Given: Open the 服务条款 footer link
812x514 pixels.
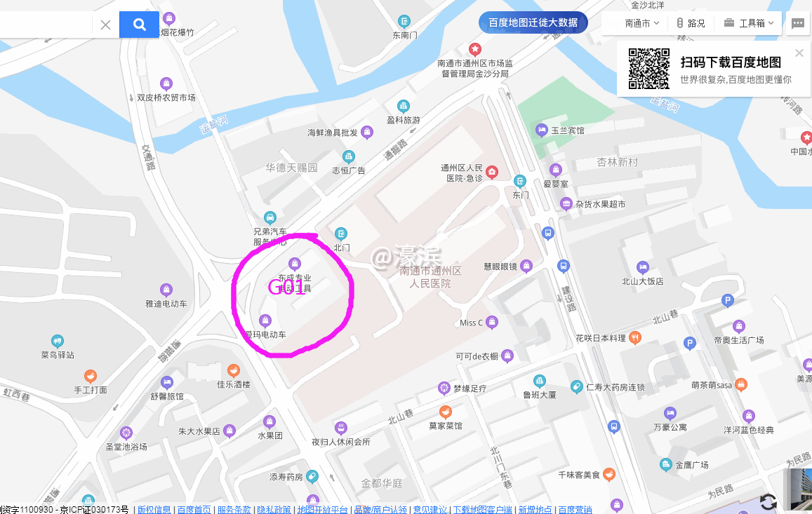Looking at the screenshot, I should 234,509.
